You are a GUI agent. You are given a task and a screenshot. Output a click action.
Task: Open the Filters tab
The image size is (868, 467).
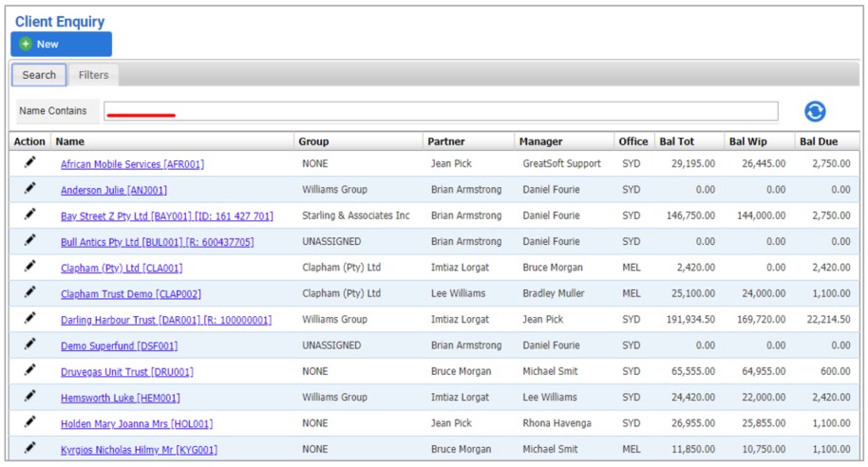(93, 75)
